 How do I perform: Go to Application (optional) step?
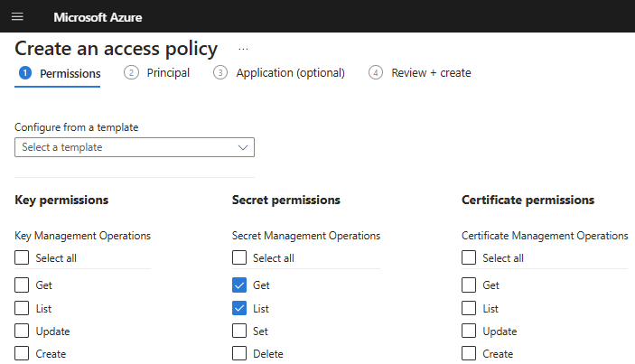pos(279,73)
